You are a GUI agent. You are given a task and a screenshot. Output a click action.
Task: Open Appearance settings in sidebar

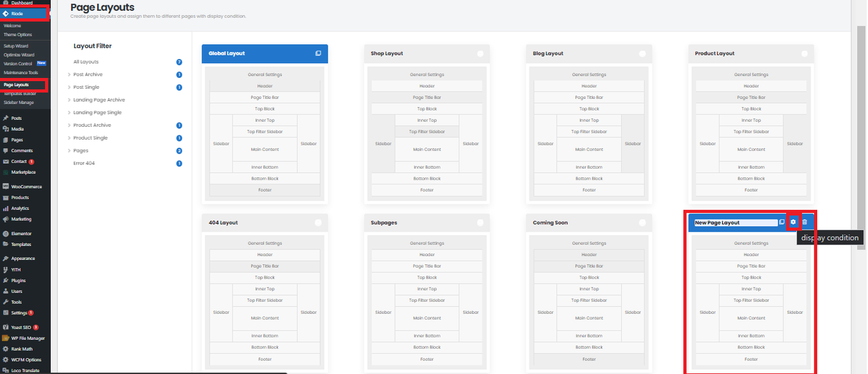(x=23, y=258)
